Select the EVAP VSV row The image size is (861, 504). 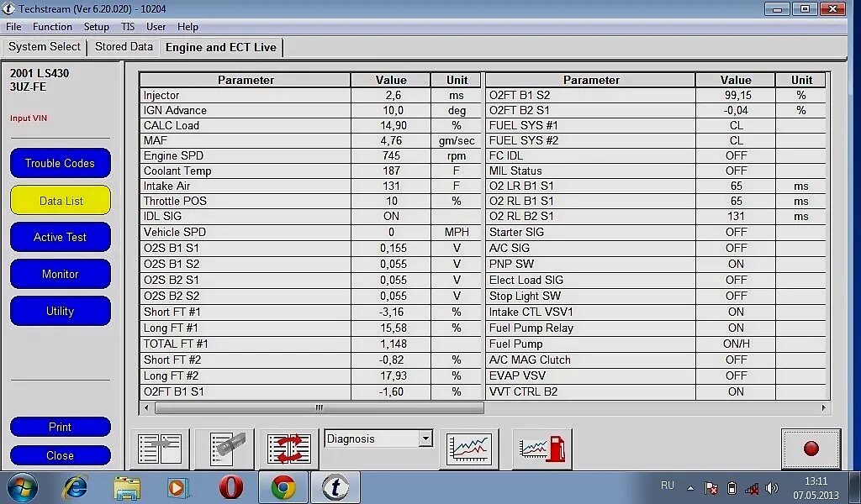[656, 375]
